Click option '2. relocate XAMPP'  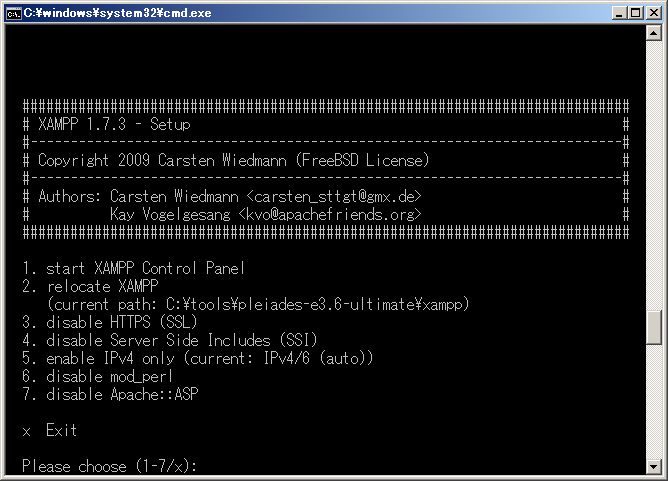(x=90, y=286)
